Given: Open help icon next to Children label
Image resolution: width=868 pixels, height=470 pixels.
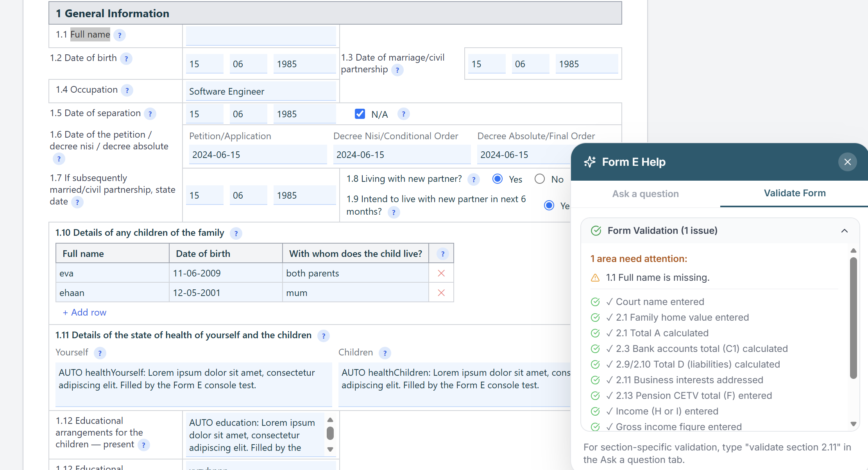Looking at the screenshot, I should coord(385,353).
